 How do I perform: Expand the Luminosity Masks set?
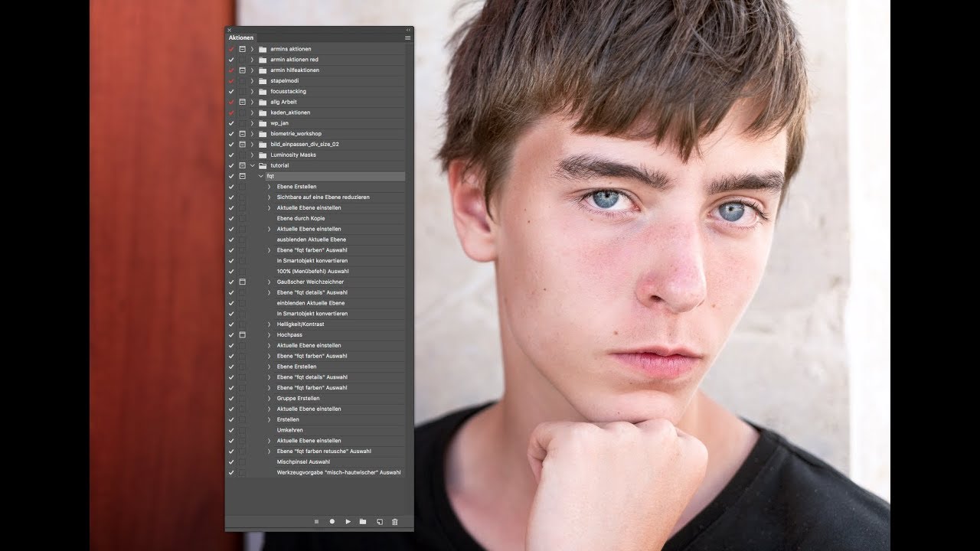252,155
